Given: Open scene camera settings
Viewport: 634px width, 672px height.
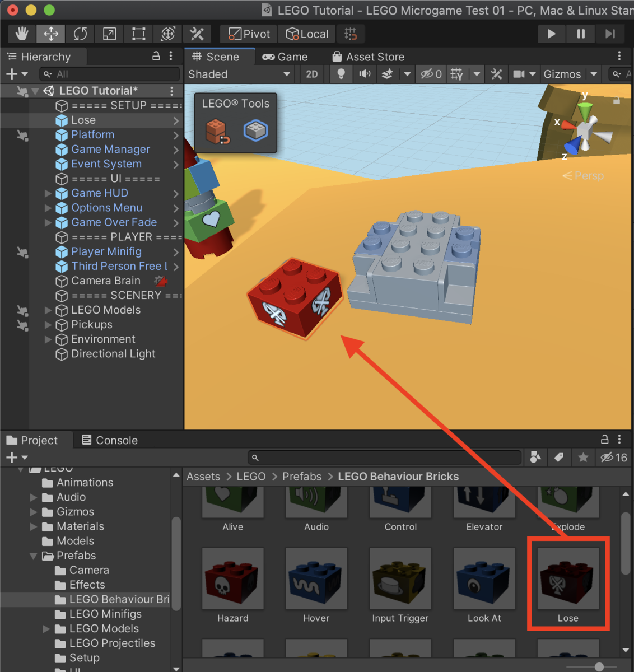Looking at the screenshot, I should click(x=520, y=74).
